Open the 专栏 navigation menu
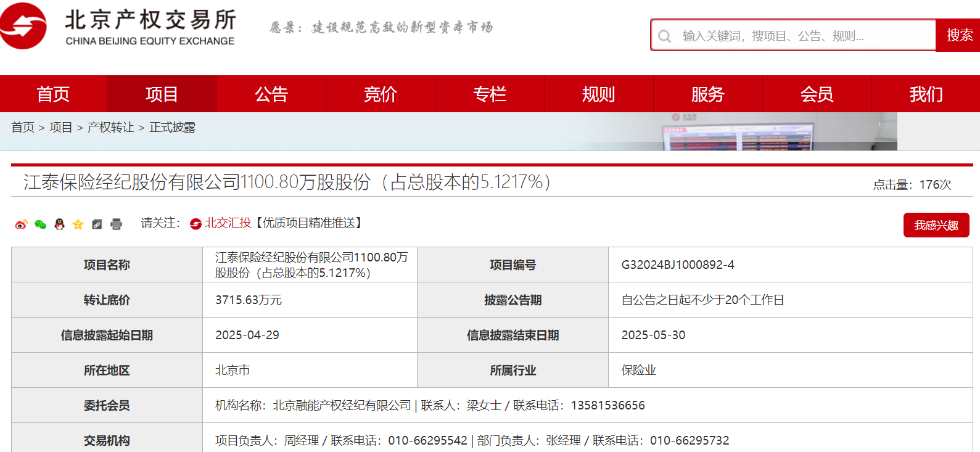 pyautogui.click(x=490, y=94)
